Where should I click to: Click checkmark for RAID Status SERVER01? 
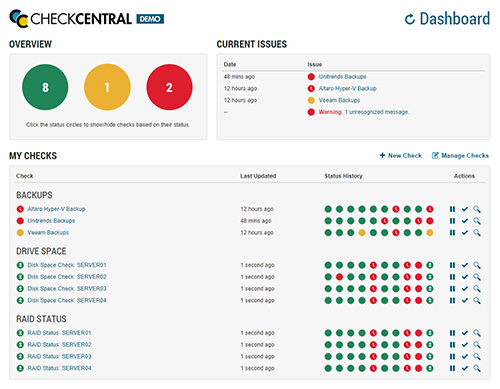465,333
